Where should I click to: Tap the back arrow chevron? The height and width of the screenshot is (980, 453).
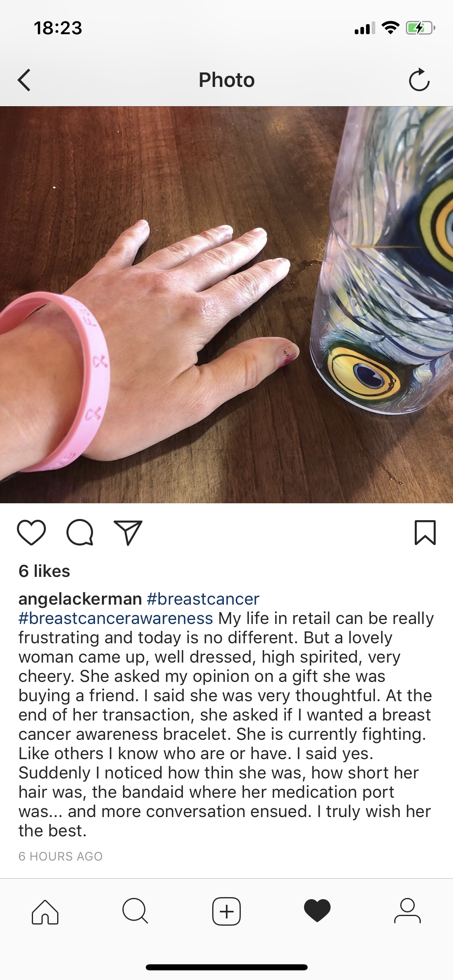pyautogui.click(x=24, y=80)
